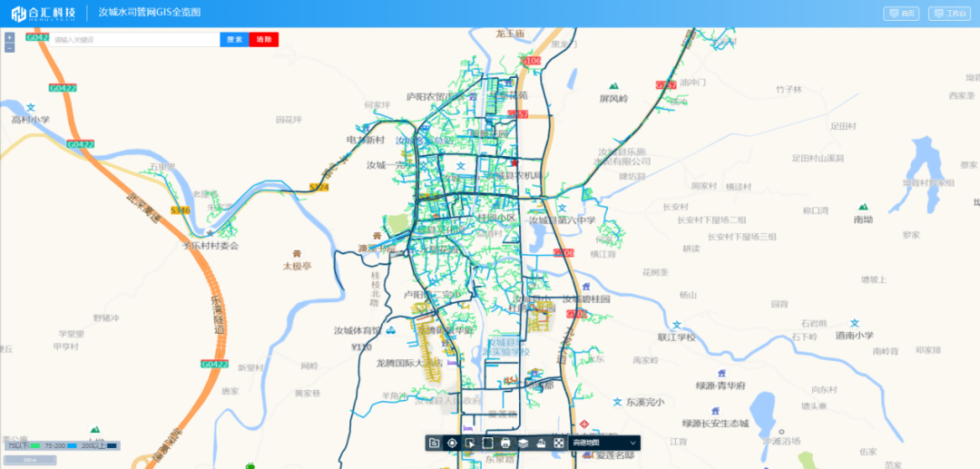
Task: Click the dark blue 200以上 legend swatch
Action: tap(112, 446)
